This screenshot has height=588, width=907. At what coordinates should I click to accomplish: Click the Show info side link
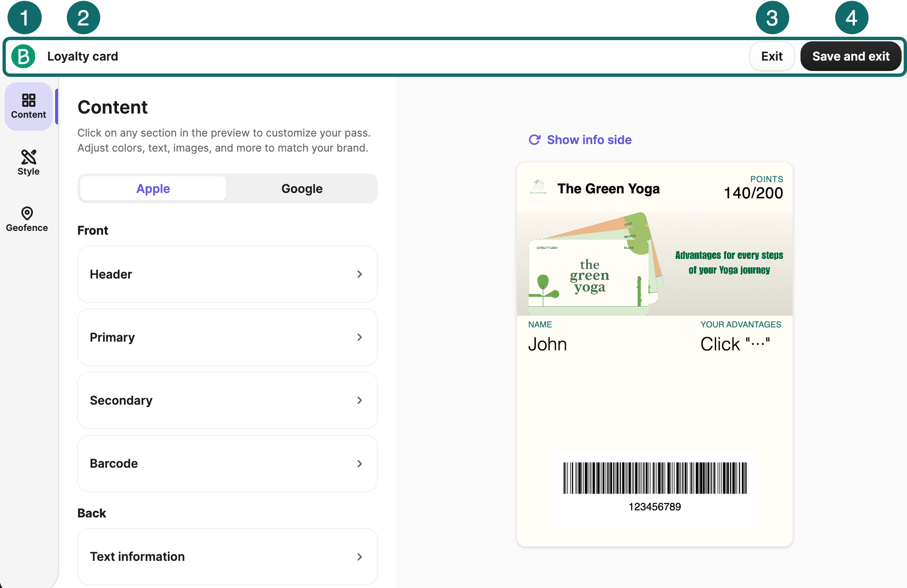pos(589,140)
